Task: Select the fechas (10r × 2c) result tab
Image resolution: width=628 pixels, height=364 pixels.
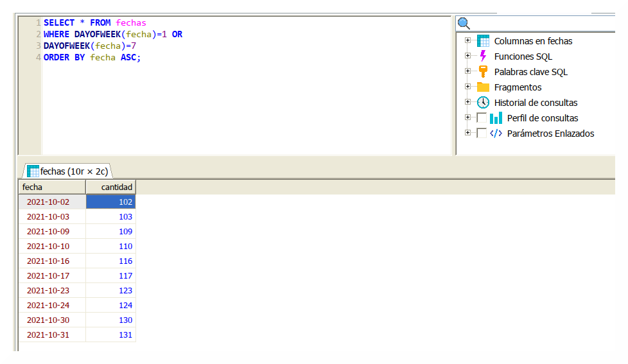Action: [67, 171]
